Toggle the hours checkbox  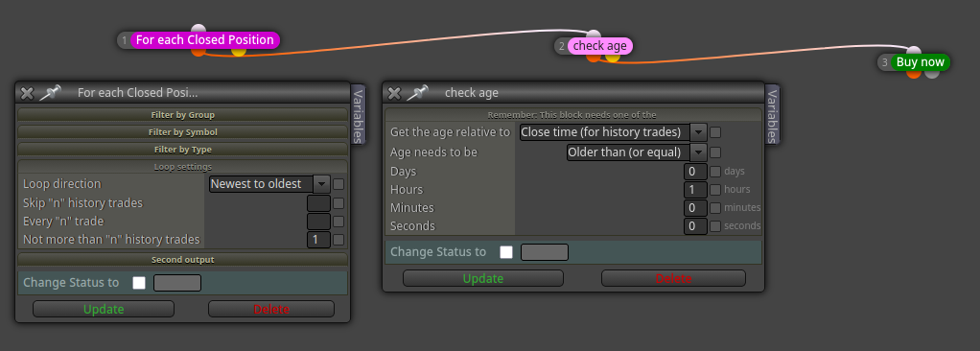(715, 189)
